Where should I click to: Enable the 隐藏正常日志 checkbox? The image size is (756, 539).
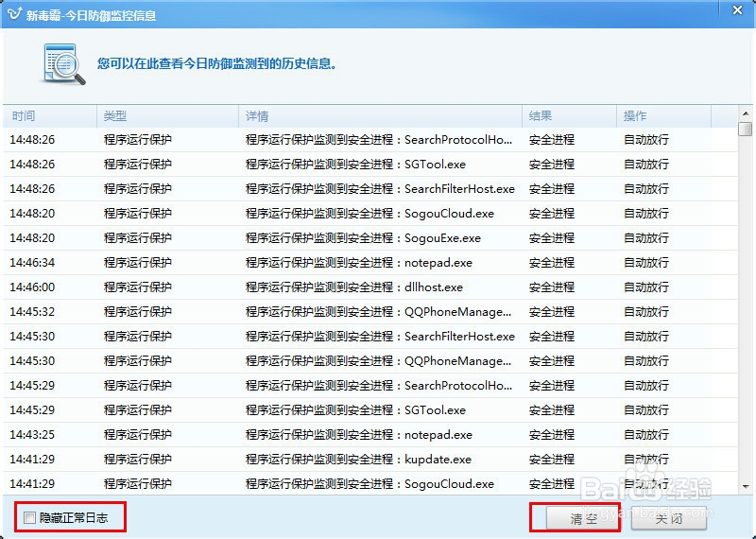coord(30,518)
